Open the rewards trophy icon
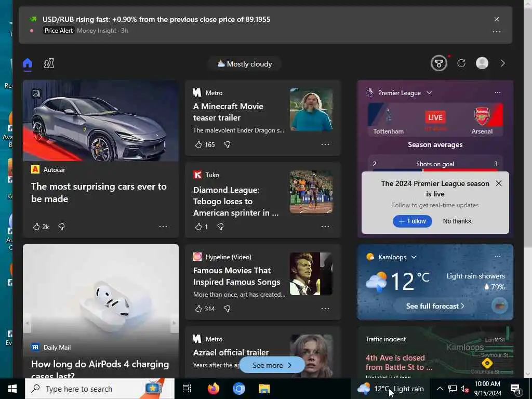Screen dimensions: 532x399 tap(438, 63)
